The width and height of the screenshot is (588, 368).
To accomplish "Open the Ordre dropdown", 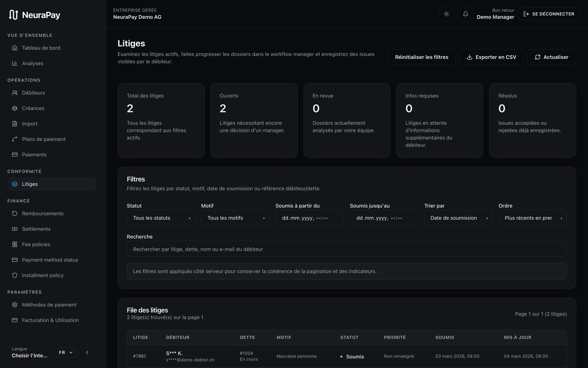I will [x=533, y=218].
